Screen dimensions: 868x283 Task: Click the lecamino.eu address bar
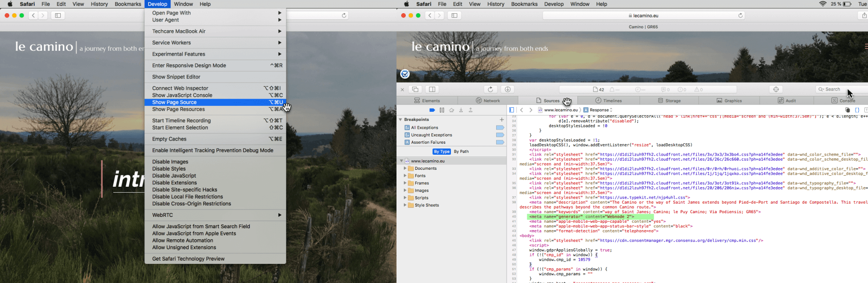(x=644, y=16)
